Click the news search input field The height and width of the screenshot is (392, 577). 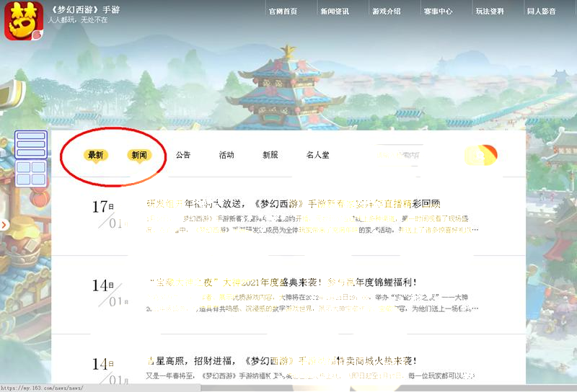click(399, 156)
